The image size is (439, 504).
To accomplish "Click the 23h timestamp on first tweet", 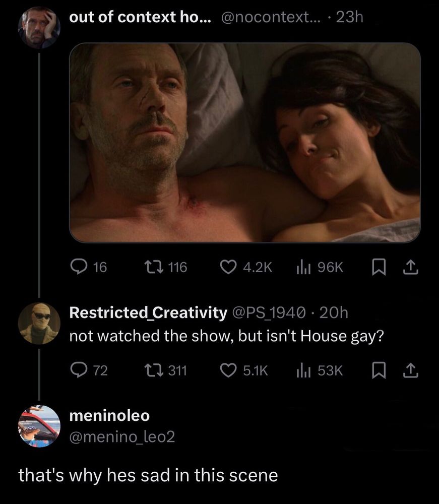I will tap(350, 17).
